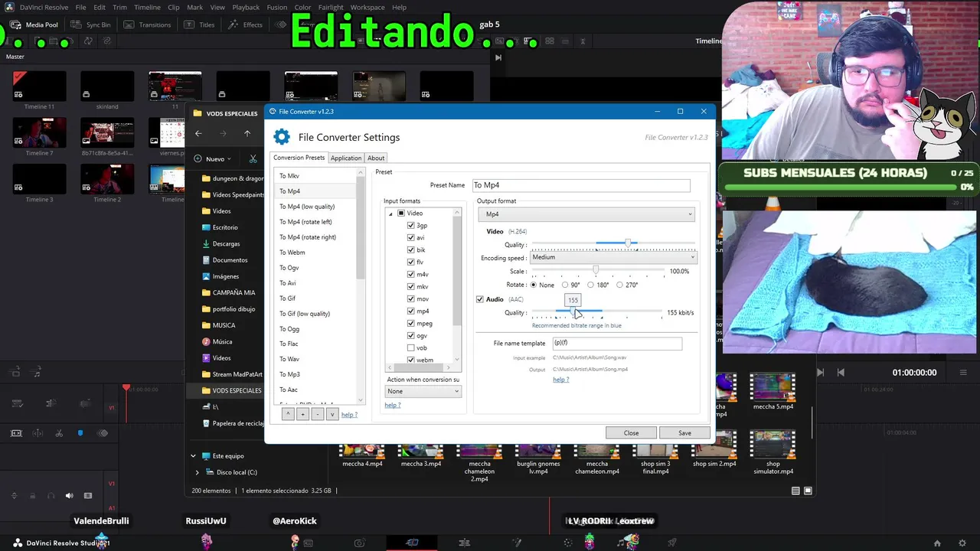The image size is (980, 551).
Task: Toggle the A1 track speaker mute icon
Action: coord(69,496)
